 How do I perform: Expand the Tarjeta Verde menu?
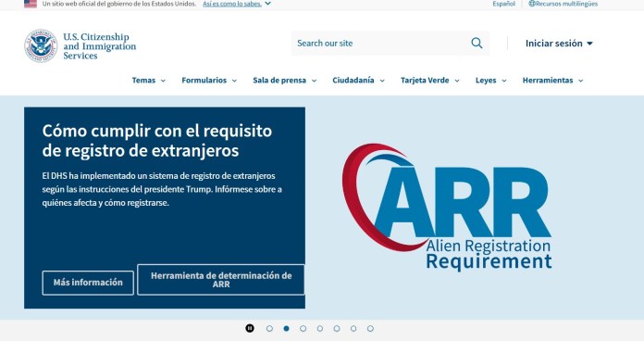point(430,81)
